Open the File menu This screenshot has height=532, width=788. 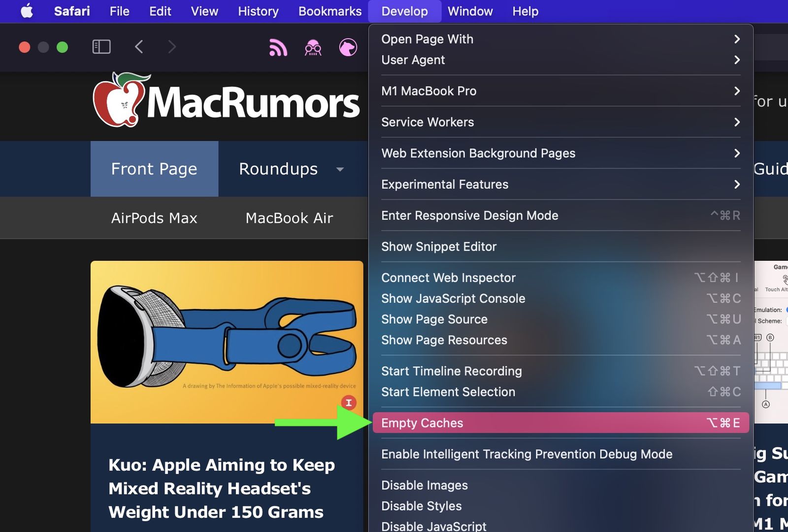120,11
